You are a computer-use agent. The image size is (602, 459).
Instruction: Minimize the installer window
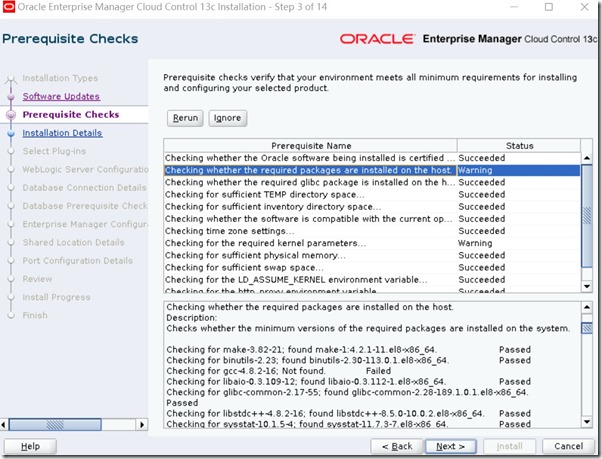pyautogui.click(x=514, y=7)
